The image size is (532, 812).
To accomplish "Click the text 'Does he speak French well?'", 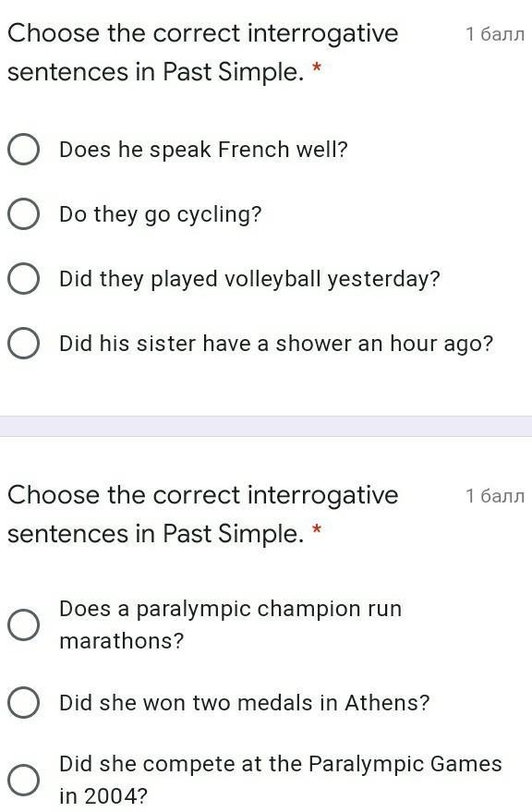I will 203,151.
